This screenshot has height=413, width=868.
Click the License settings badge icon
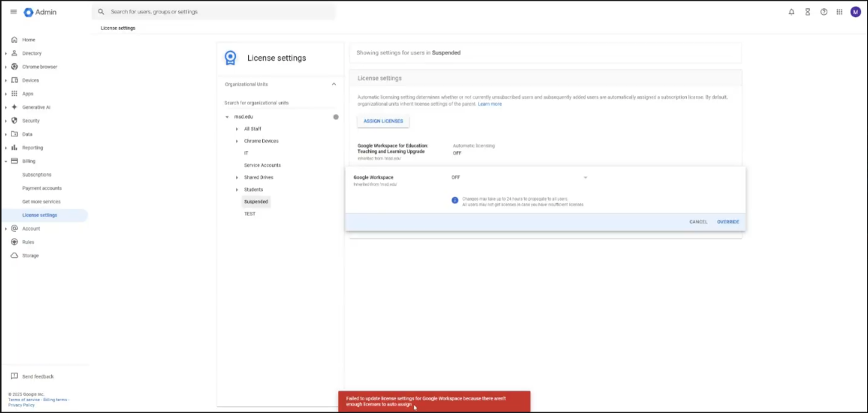pyautogui.click(x=230, y=58)
